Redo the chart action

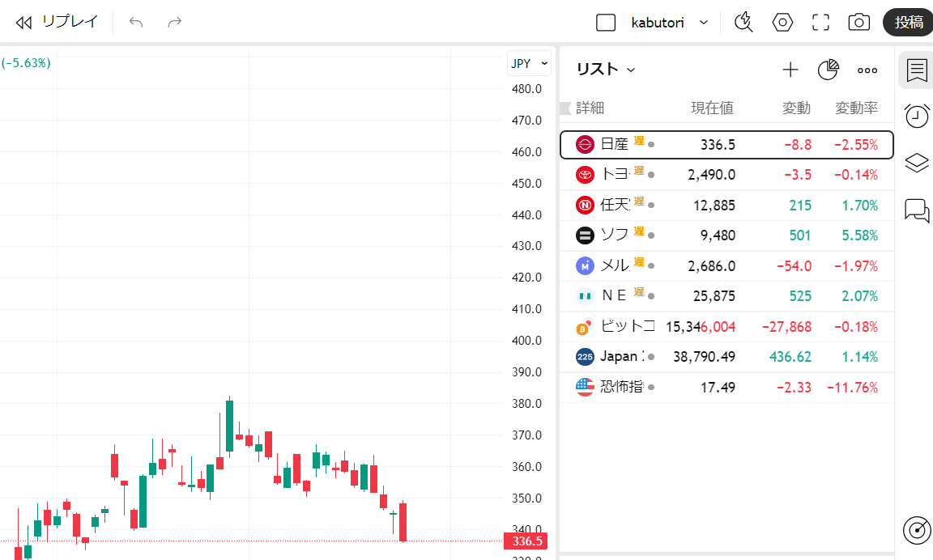[x=174, y=23]
